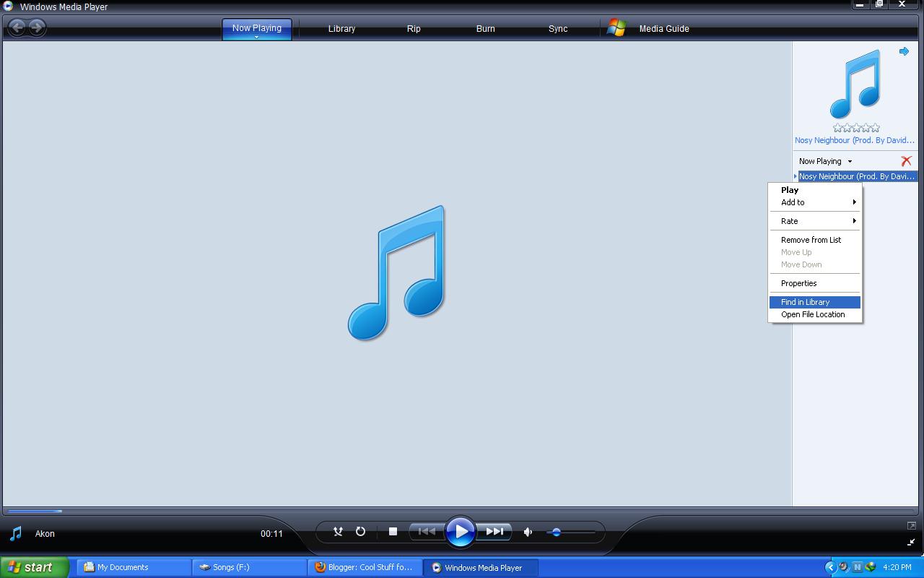Expand the Now Playing tab drop arrow
The width and height of the screenshot is (924, 578).
(256, 37)
